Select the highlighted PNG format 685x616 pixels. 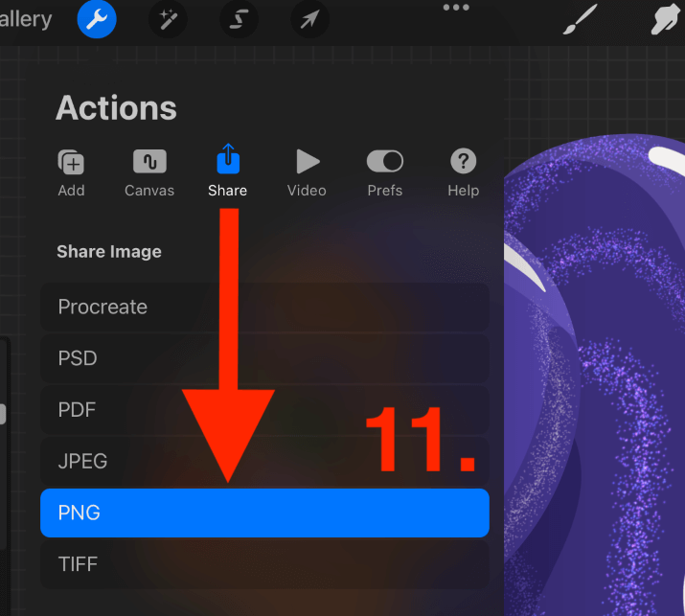pyautogui.click(x=264, y=513)
